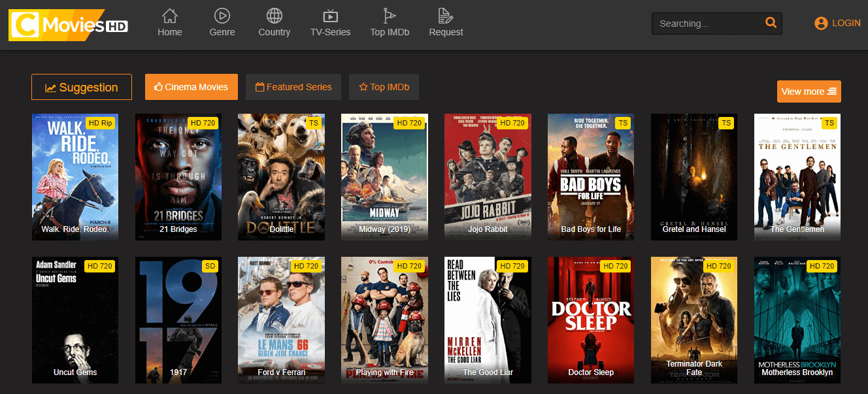Open the Terminator Dark Fate poster
Screen dimensions: 868x394
click(694, 320)
